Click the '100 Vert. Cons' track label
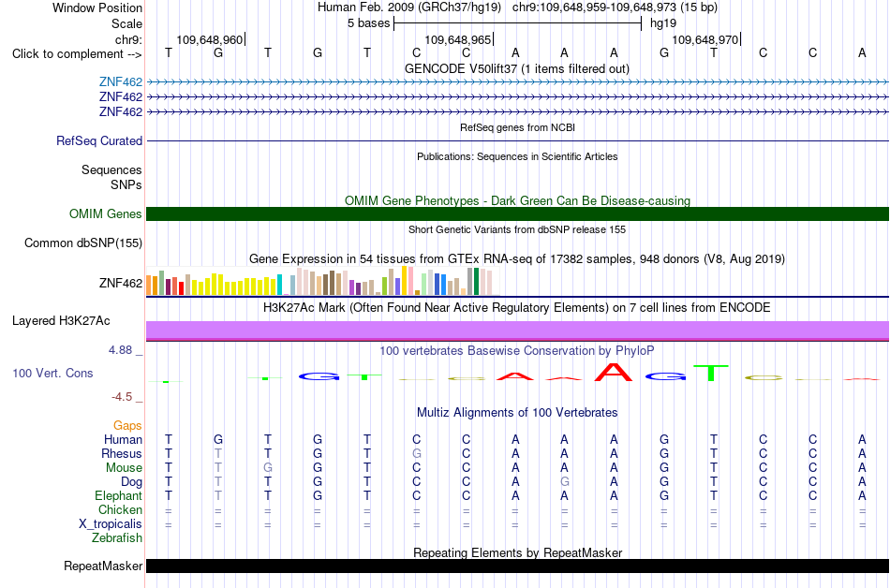This screenshot has width=890, height=588. point(52,373)
